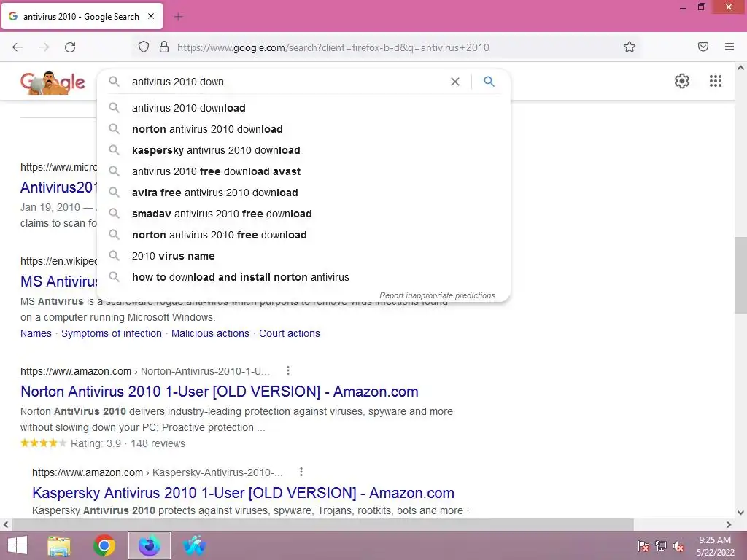747x560 pixels.
Task: Click 'Report inappropriate predictions' link
Action: 438,295
